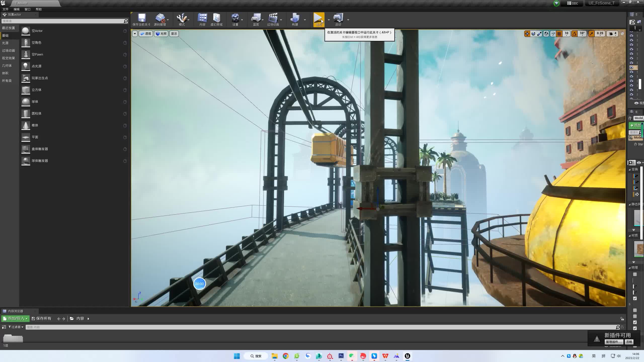Open the Blueprints (蓝图) toolbar menu
The image size is (644, 362).
tap(256, 18)
